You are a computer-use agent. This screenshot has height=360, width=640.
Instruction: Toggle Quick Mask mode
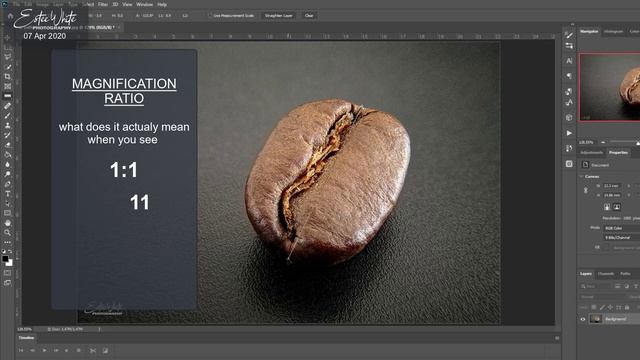(x=7, y=273)
